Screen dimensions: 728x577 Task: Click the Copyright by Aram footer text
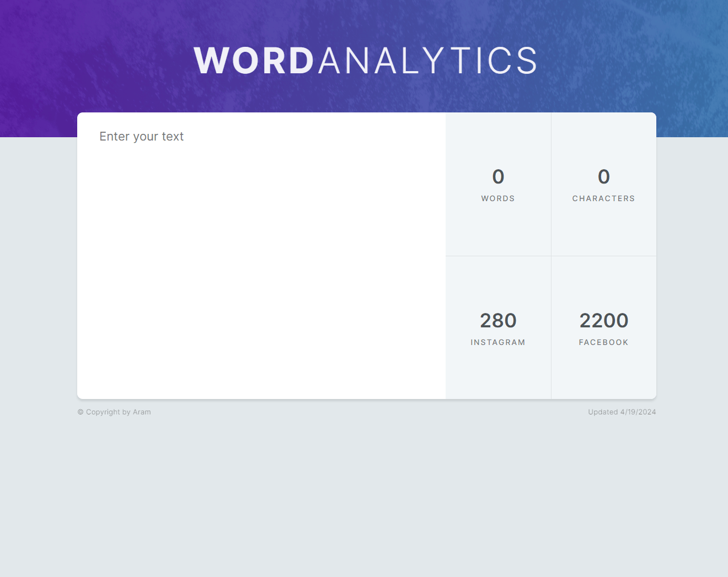coord(115,412)
